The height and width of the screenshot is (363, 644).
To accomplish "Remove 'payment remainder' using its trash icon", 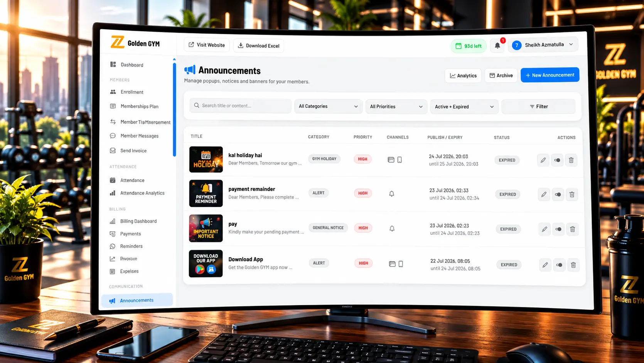I will click(572, 194).
